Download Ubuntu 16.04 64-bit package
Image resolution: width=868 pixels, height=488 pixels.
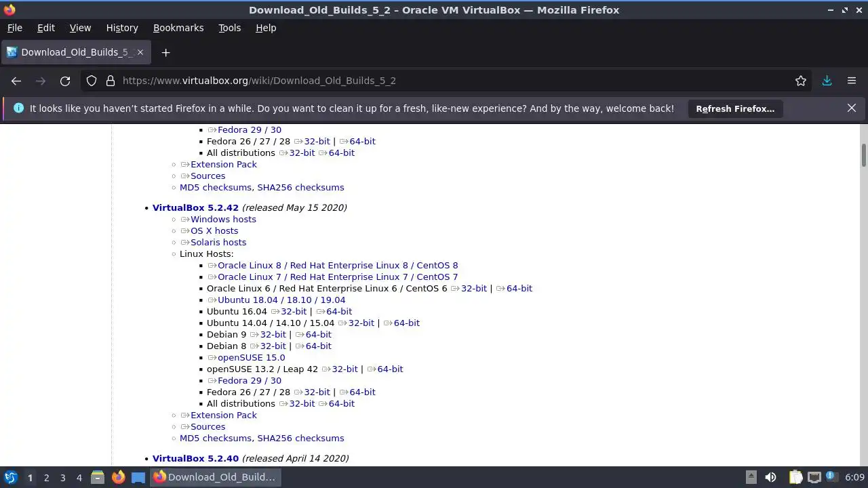[334, 311]
